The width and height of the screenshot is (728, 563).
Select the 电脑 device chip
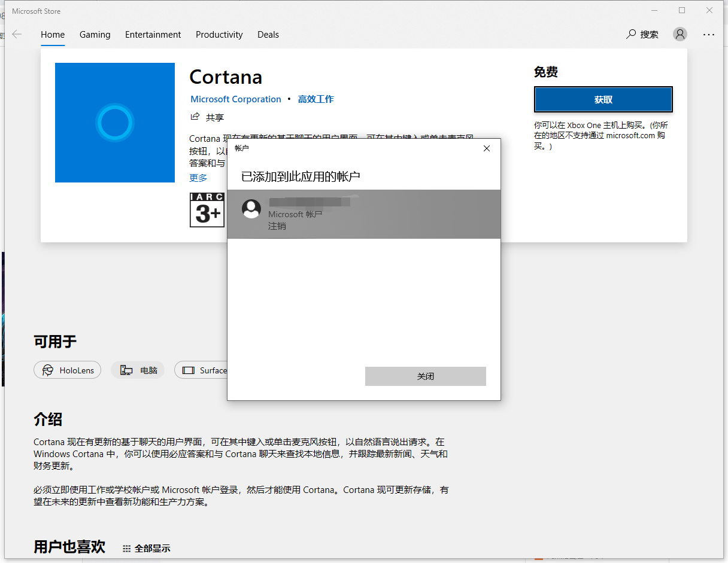click(138, 370)
